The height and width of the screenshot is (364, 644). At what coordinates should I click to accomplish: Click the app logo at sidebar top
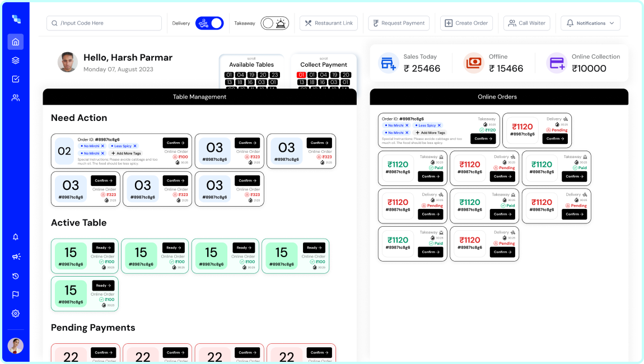click(x=16, y=19)
